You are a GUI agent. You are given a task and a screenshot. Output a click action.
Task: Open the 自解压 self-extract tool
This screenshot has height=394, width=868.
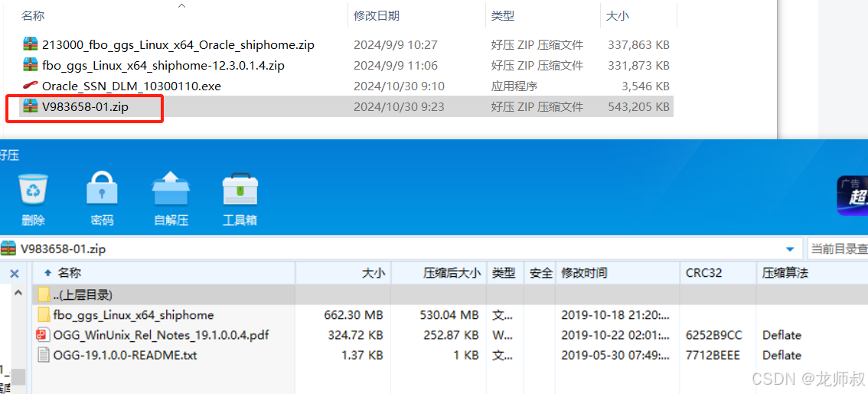171,190
